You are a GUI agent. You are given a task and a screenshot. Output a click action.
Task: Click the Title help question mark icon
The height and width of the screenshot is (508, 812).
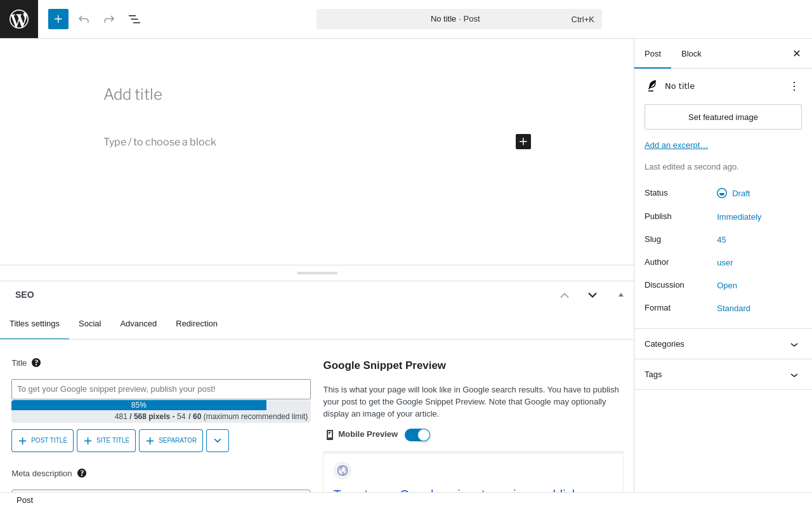pyautogui.click(x=36, y=363)
